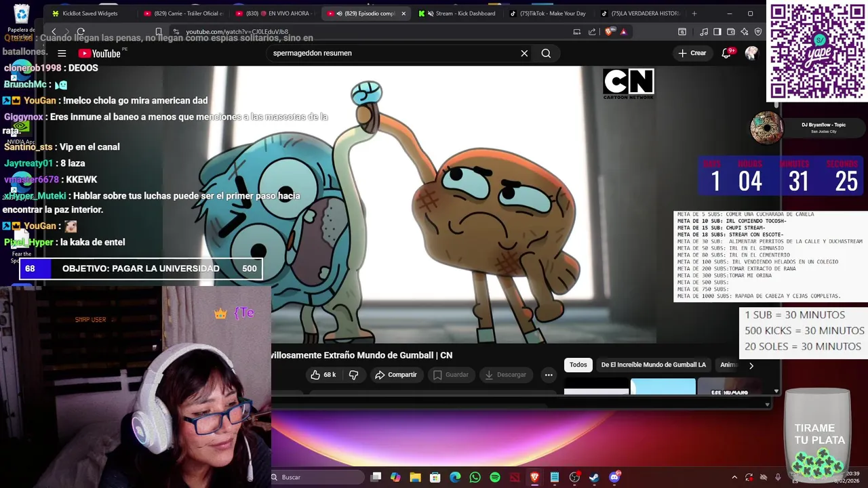Open OBS Studio from the taskbar
This screenshot has height=488, width=868.
pyautogui.click(x=574, y=477)
